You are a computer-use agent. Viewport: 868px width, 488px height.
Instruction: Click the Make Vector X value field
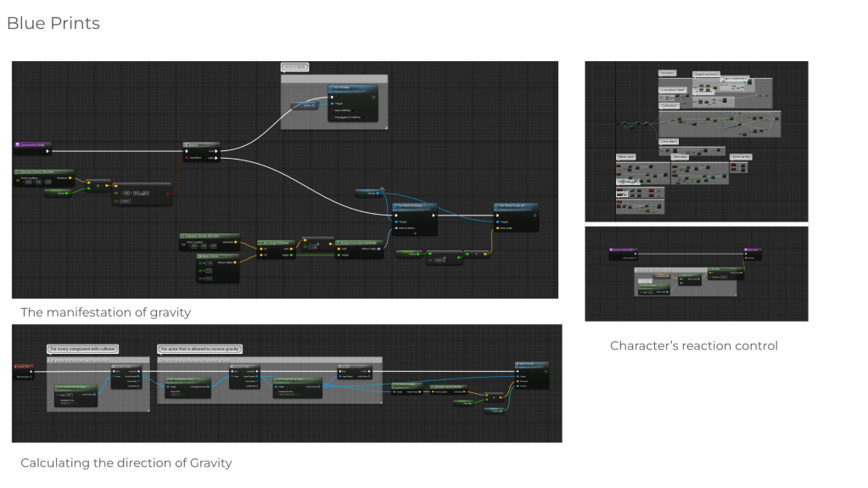coord(209,265)
